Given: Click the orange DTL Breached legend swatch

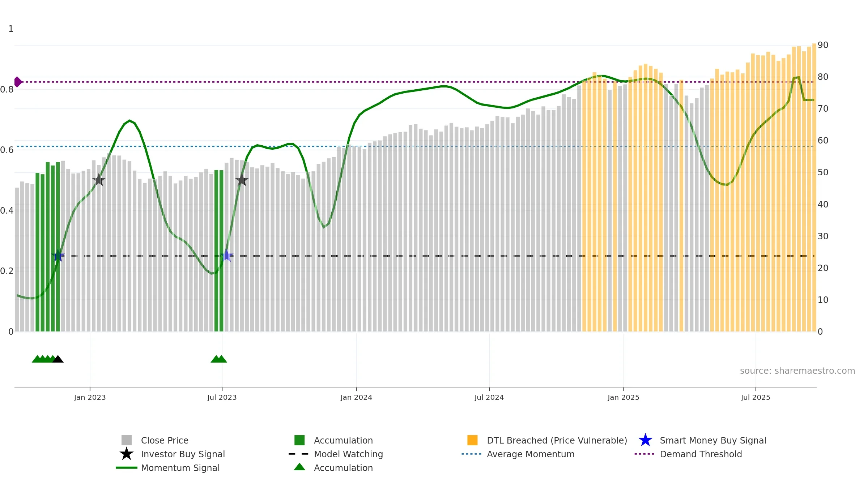Looking at the screenshot, I should [472, 440].
